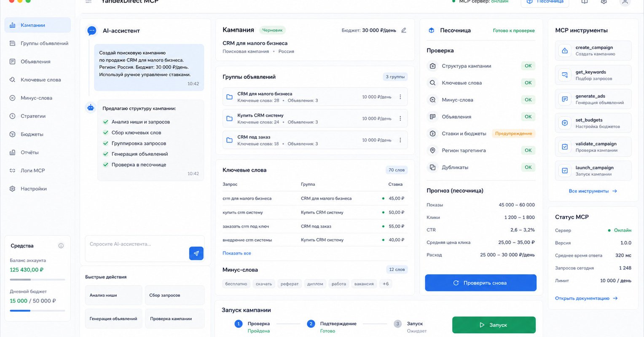The height and width of the screenshot is (337, 644).
Task: Click the Группировка запросов checkmark
Action: pos(106,143)
